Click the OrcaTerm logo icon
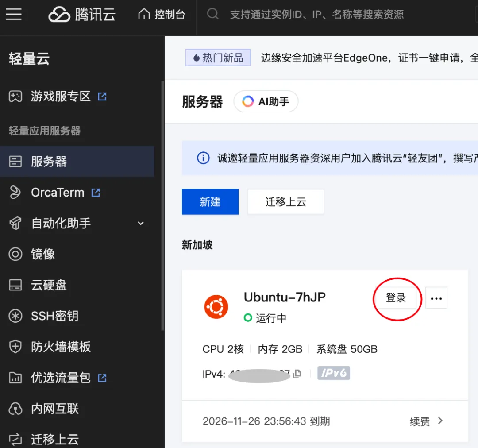Screen dimensions: 478x448 [x=15, y=193]
